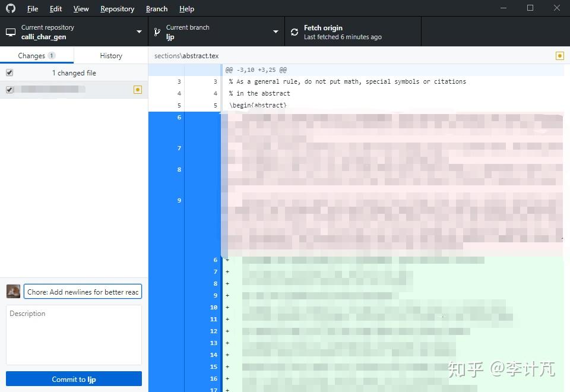Click the commit summary text field
570x392 pixels.
(83, 291)
